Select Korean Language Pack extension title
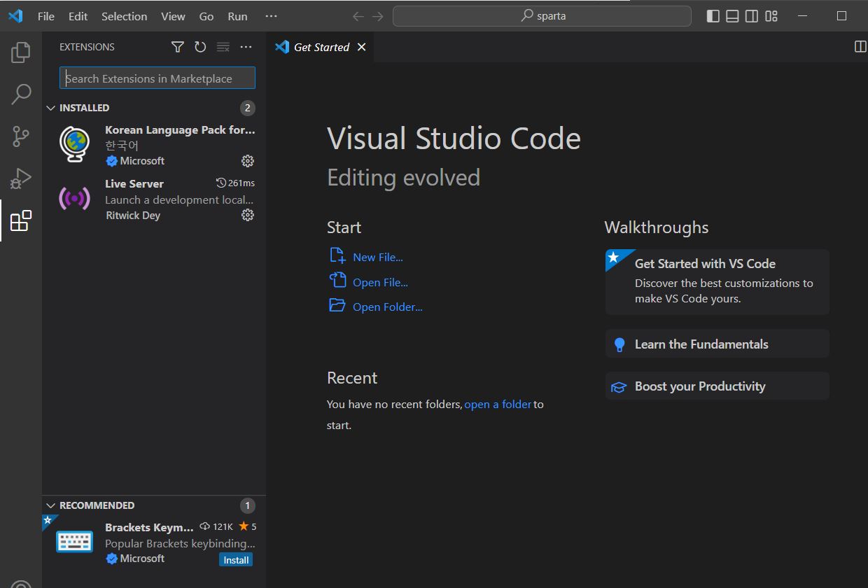Screen dimensions: 868x588 [x=180, y=129]
